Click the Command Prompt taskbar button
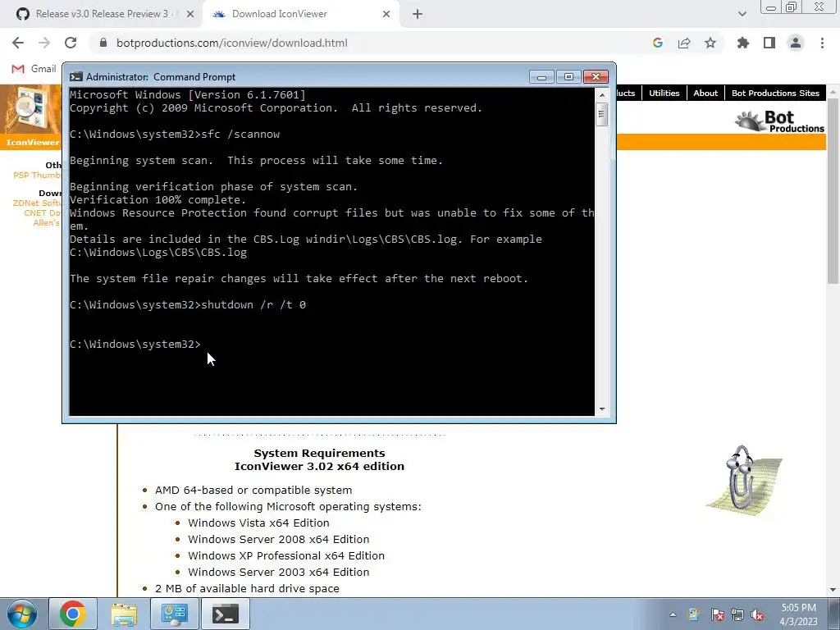This screenshot has height=630, width=840. click(x=226, y=614)
